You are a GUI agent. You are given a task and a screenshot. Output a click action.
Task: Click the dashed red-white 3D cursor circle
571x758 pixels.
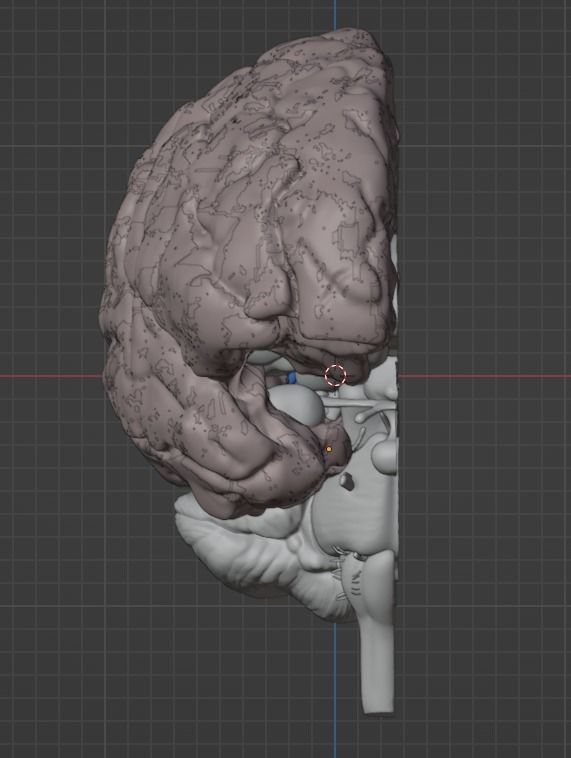(x=336, y=376)
